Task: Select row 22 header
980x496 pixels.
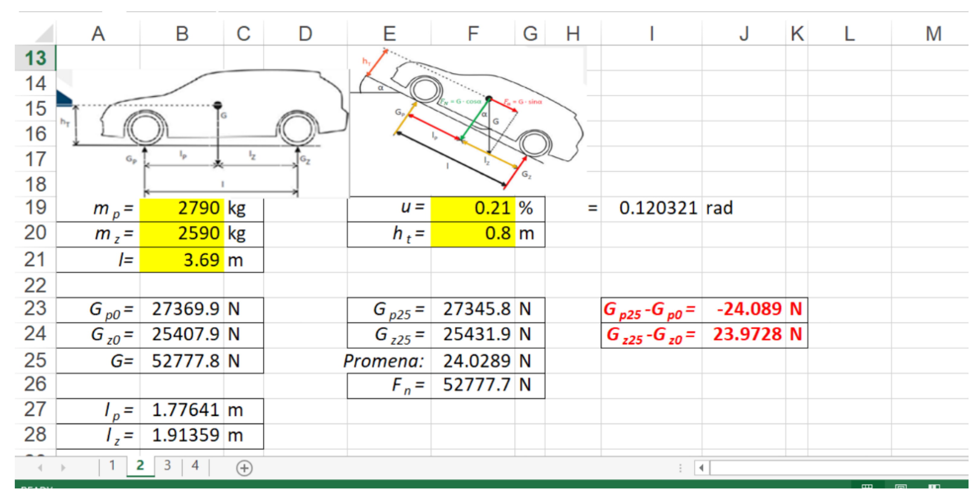Action: click(35, 285)
